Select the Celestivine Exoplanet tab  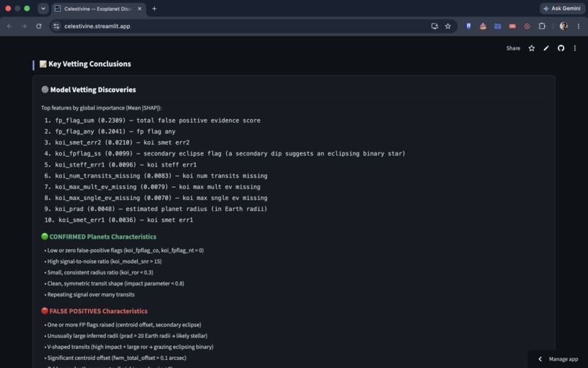pos(98,9)
